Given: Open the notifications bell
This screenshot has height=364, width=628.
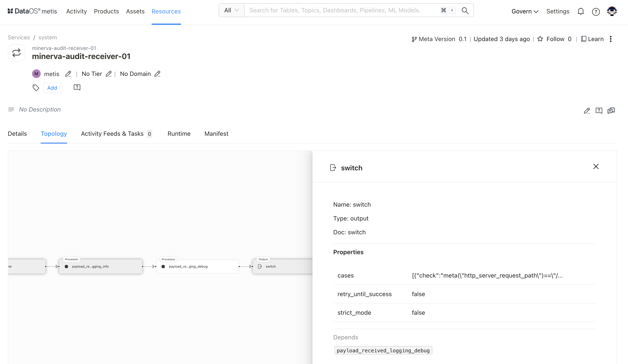Looking at the screenshot, I should pyautogui.click(x=581, y=11).
